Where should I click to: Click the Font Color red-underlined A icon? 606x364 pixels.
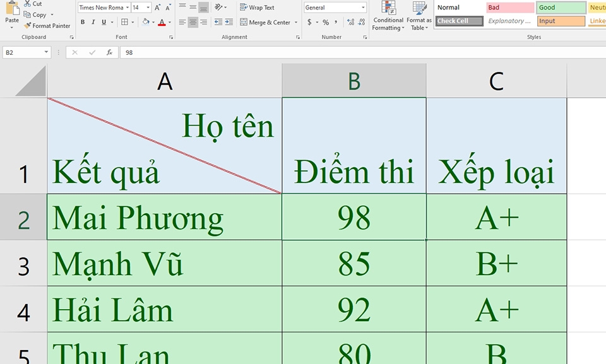(162, 22)
